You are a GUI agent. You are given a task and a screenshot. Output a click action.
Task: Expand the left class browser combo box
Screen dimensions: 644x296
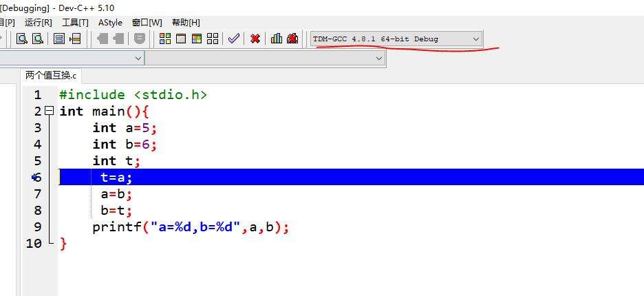[138, 59]
